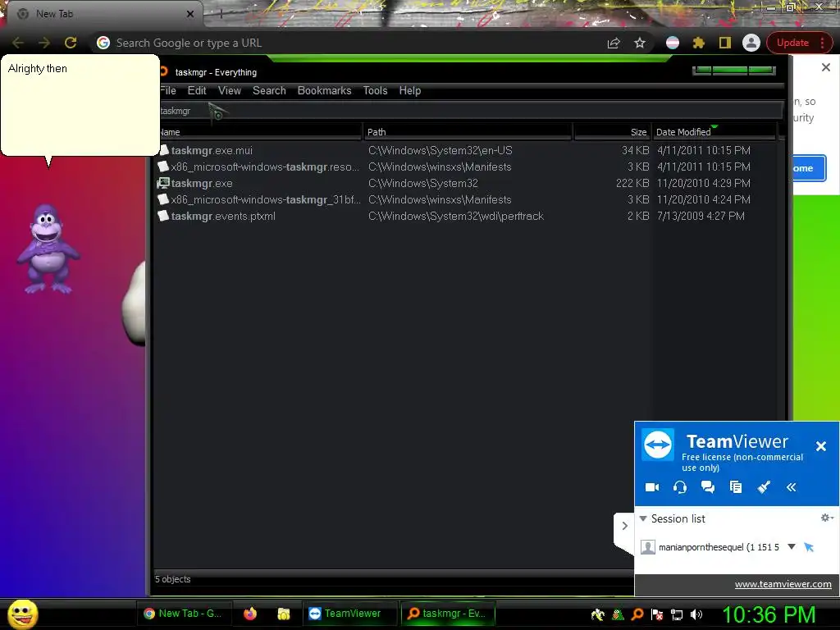Image resolution: width=840 pixels, height=630 pixels.
Task: Open TeamViewer voice headset audio option
Action: [680, 487]
